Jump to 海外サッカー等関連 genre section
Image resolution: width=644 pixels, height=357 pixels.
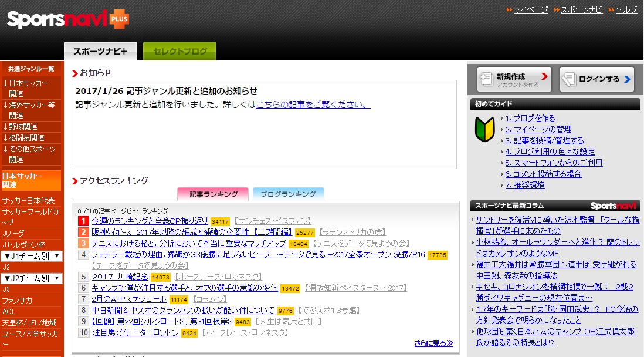[31, 110]
